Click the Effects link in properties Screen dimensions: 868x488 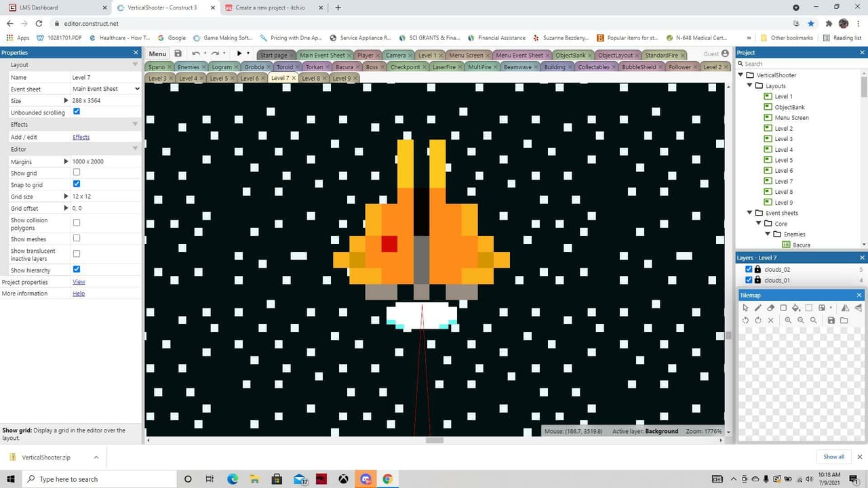pos(81,137)
